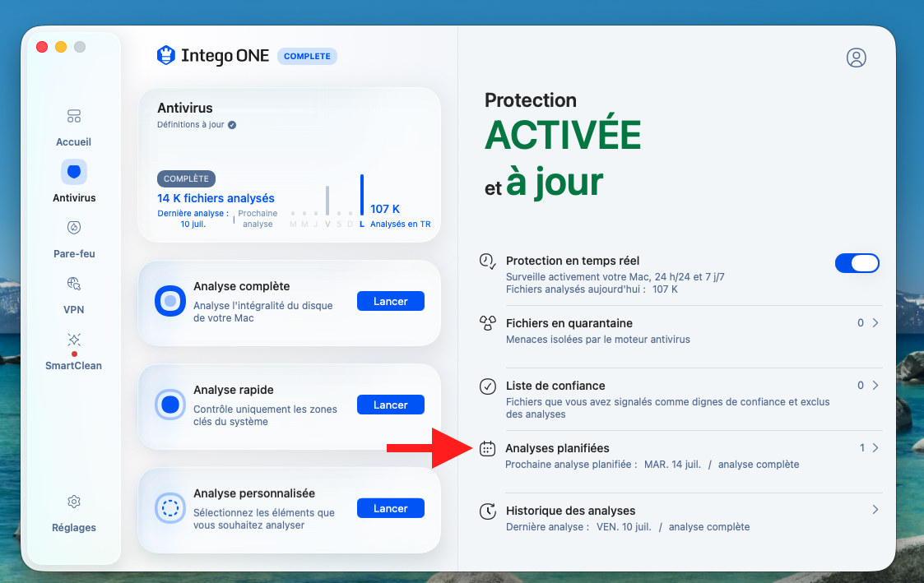Open Réglages sidebar label
This screenshot has width=924, height=583.
click(74, 528)
